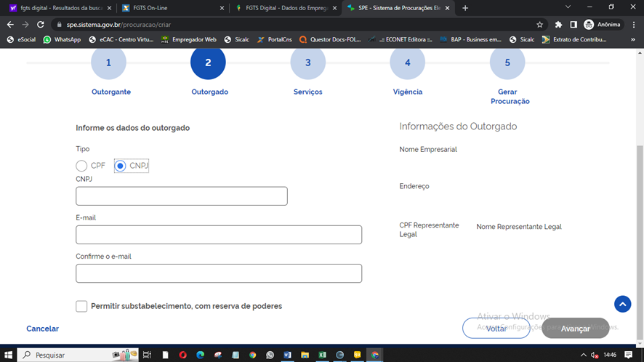This screenshot has width=644, height=362.
Task: Click the scroll-to-top arrow button
Action: (622, 304)
